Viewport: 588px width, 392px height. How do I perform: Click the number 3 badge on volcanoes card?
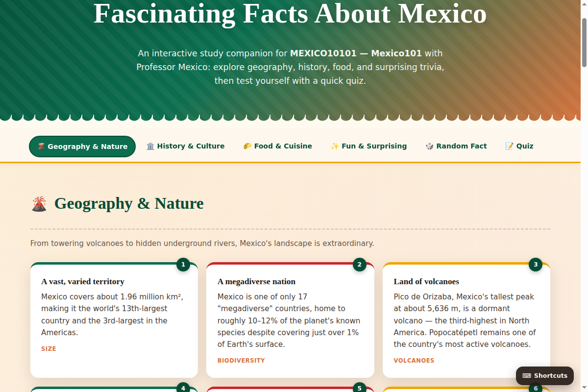point(536,265)
